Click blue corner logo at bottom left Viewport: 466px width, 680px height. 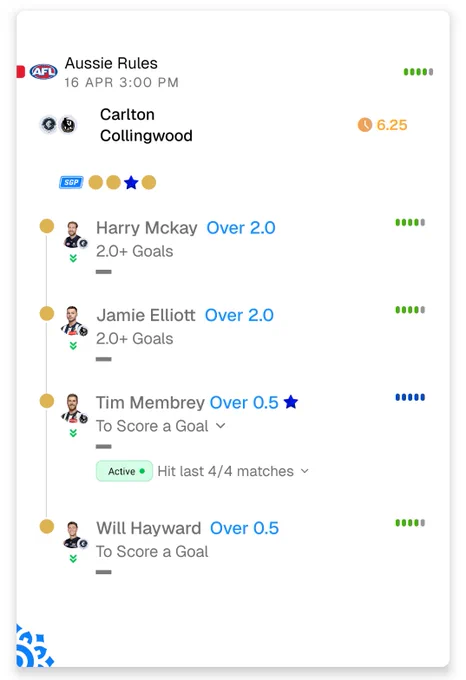(34, 646)
